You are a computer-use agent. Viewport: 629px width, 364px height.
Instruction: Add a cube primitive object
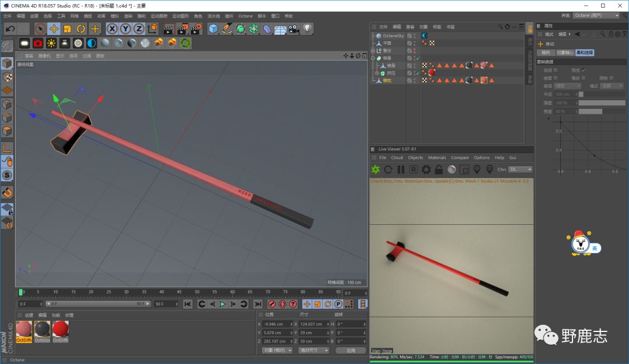click(214, 29)
